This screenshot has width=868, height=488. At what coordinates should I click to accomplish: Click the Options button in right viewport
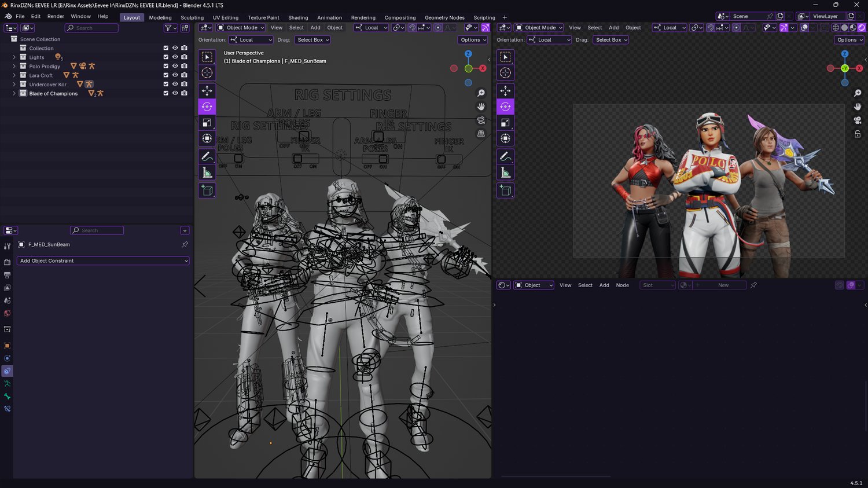849,40
